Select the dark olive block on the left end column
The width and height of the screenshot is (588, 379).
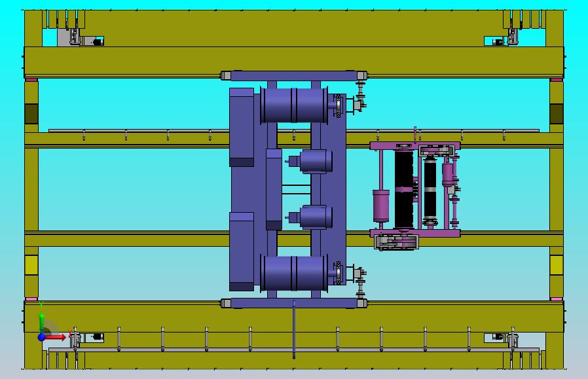[x=31, y=114]
